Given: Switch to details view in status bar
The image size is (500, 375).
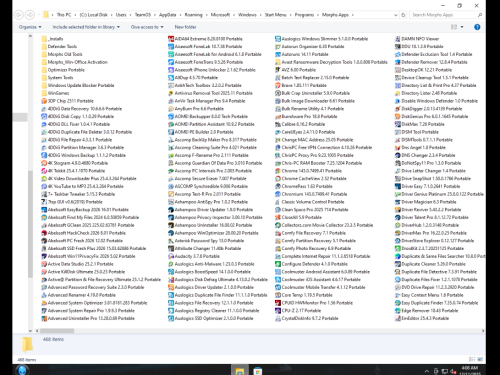Looking at the screenshot, I should [472, 359].
